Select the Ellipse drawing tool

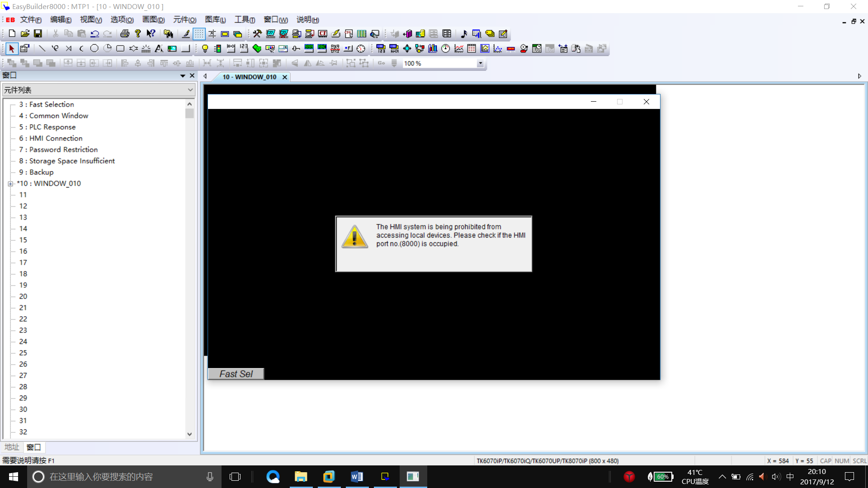point(94,49)
